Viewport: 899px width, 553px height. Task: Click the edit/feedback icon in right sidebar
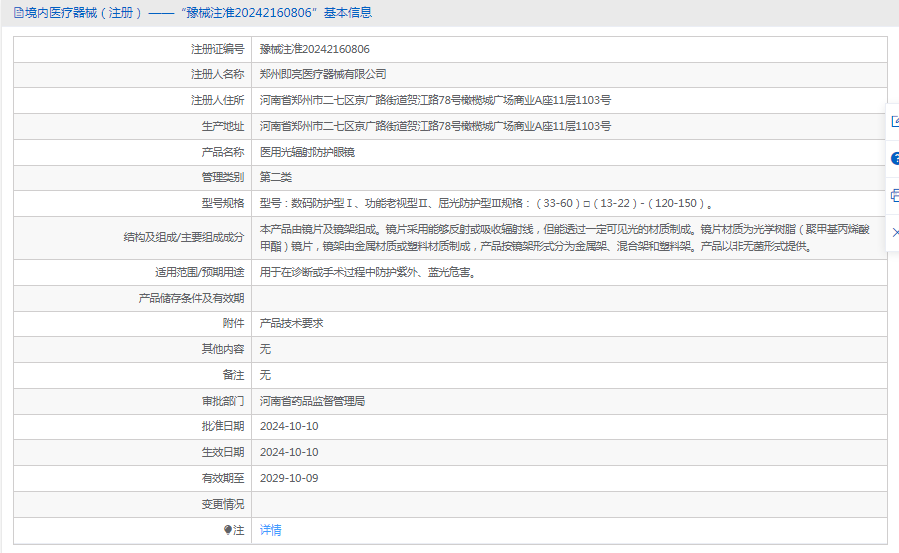pos(894,121)
